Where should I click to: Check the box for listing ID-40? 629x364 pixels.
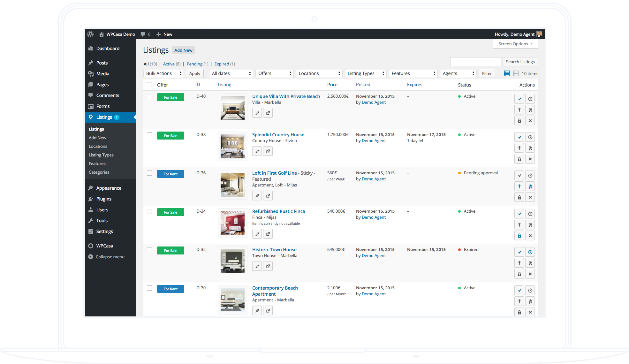(149, 96)
